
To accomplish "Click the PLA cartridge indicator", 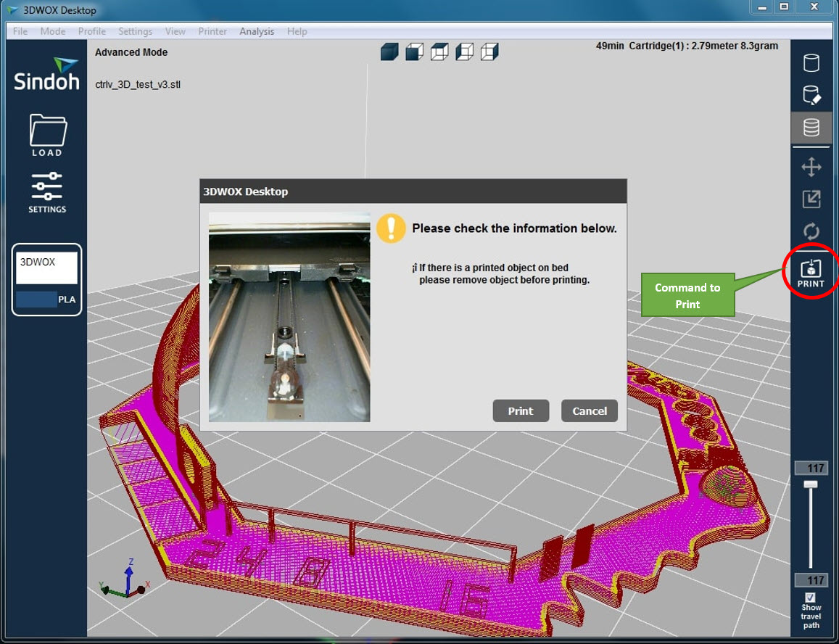I will tap(47, 300).
